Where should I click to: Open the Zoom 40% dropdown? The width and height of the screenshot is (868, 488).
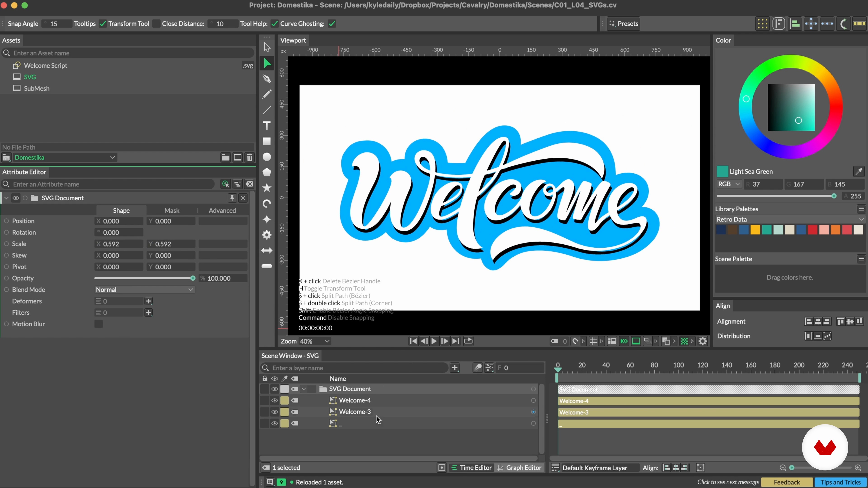(x=315, y=341)
